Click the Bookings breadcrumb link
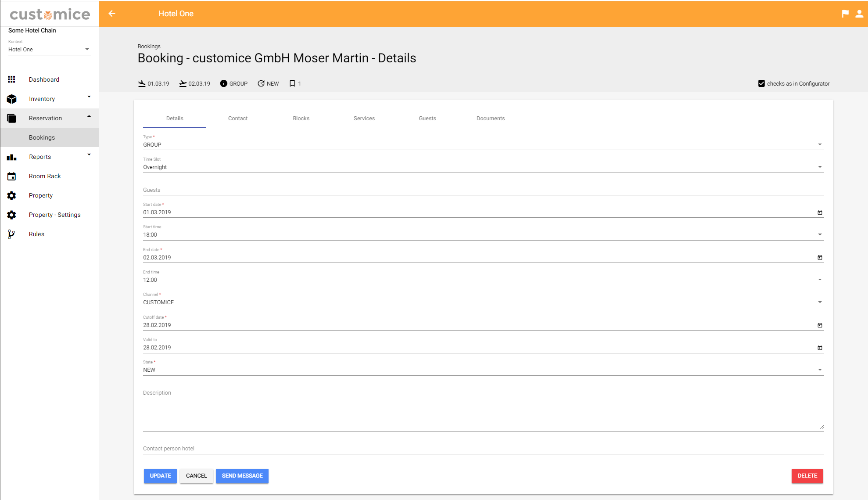The height and width of the screenshot is (500, 868). click(149, 46)
